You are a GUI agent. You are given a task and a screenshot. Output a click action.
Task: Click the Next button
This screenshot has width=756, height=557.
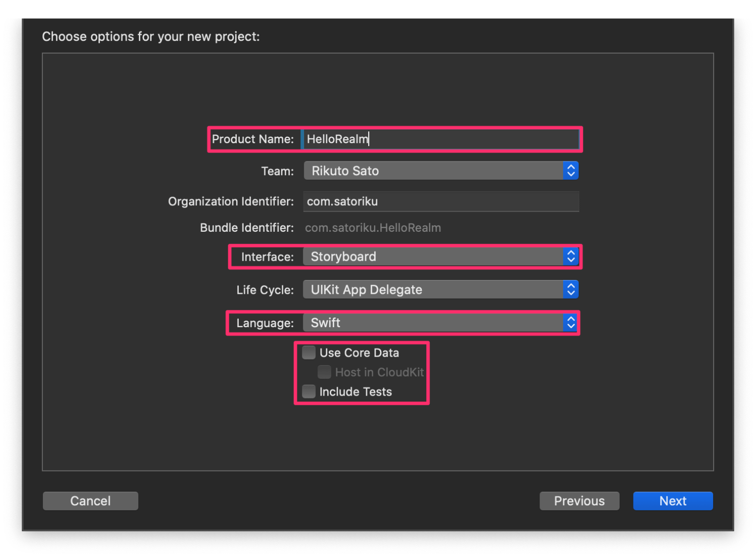click(x=673, y=500)
